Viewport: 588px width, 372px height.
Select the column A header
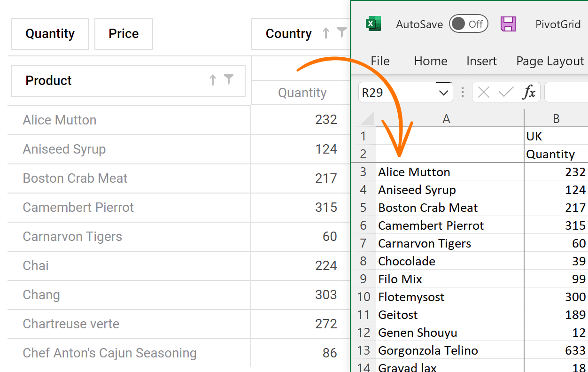point(446,119)
